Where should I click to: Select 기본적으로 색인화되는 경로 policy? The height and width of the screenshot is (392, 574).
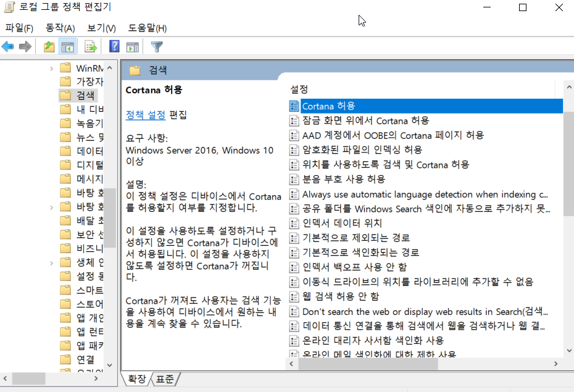tap(360, 252)
